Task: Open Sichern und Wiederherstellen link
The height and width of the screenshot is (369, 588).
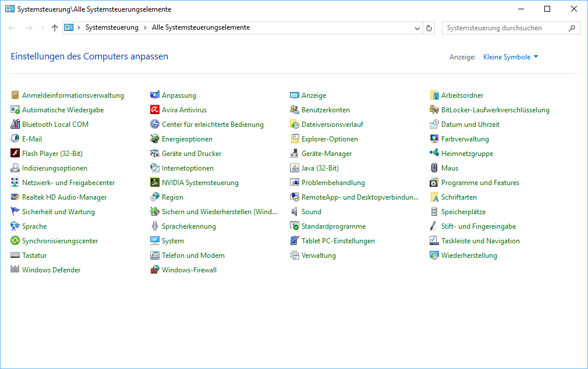Action: pos(219,212)
